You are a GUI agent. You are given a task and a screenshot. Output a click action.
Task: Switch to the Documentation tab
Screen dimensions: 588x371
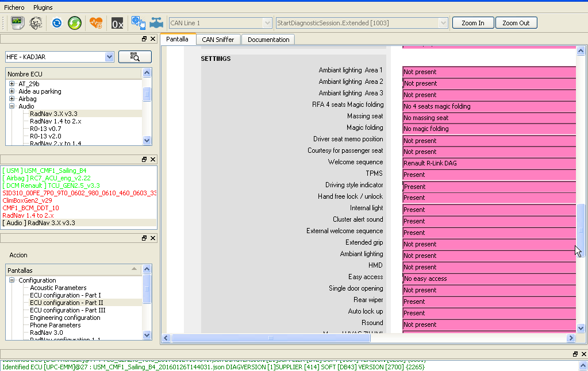point(268,40)
